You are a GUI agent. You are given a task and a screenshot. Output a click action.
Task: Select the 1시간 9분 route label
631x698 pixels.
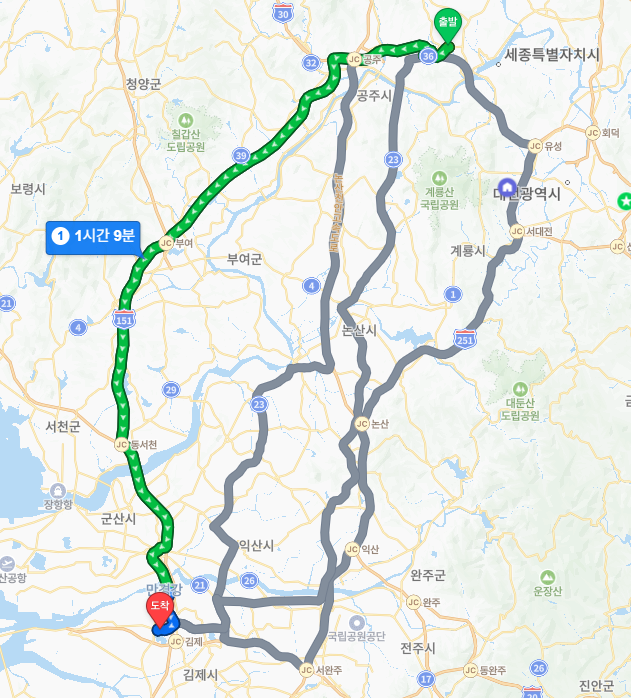pos(94,238)
